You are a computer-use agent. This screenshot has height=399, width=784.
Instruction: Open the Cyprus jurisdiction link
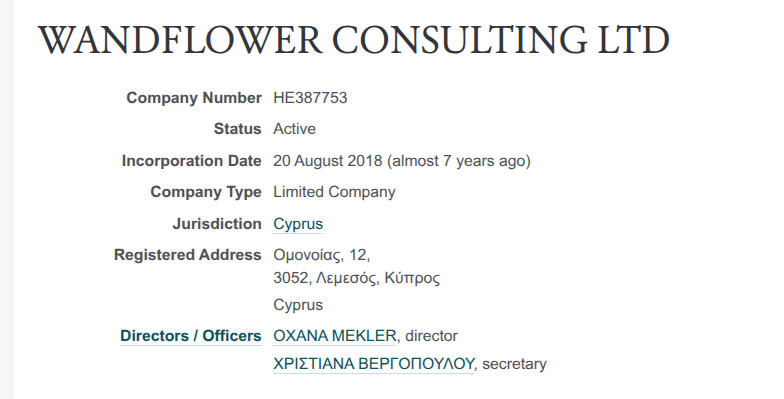298,224
